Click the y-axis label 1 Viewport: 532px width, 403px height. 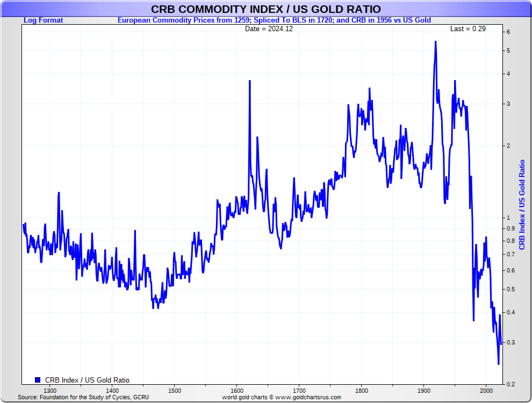pos(508,218)
